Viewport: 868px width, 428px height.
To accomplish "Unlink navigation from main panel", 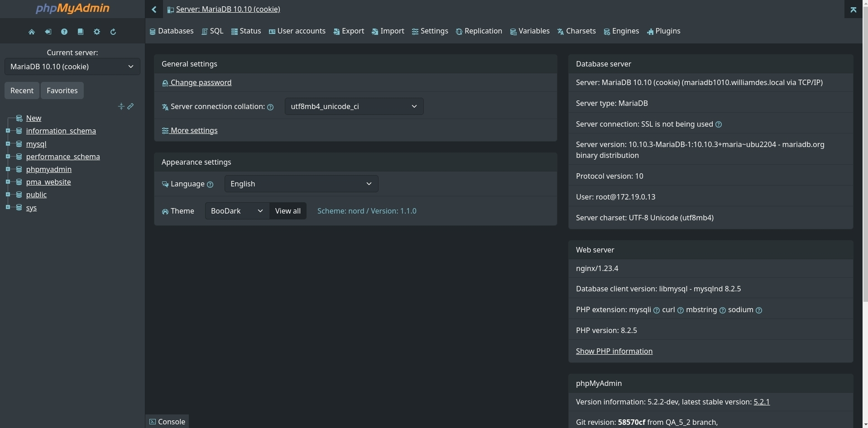I will point(130,106).
